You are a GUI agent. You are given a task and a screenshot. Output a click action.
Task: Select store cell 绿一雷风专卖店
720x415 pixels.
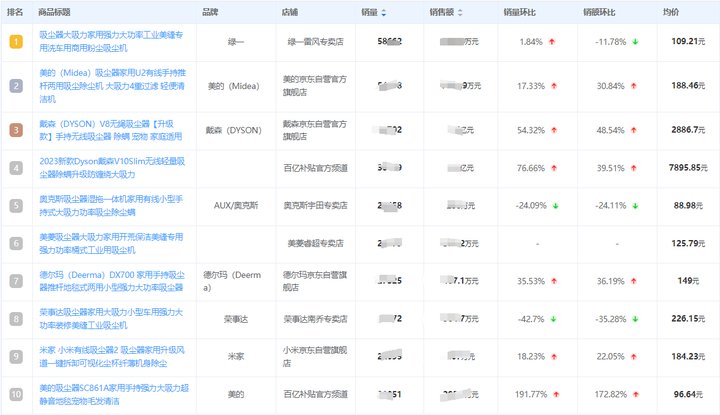(x=315, y=42)
